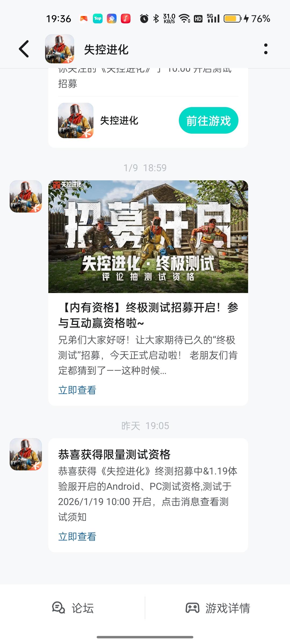Tap the TapTap icon in status bar

click(x=98, y=19)
